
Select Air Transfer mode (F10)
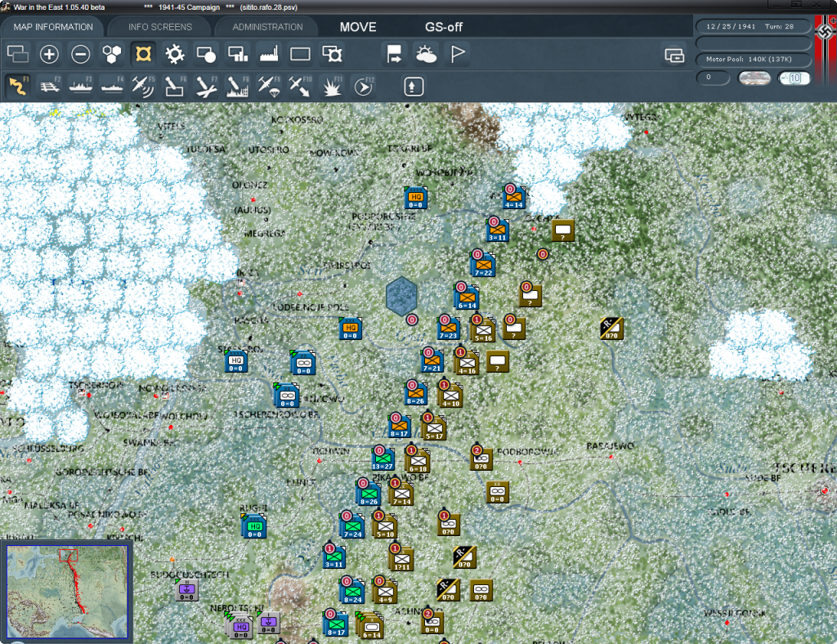pos(300,86)
